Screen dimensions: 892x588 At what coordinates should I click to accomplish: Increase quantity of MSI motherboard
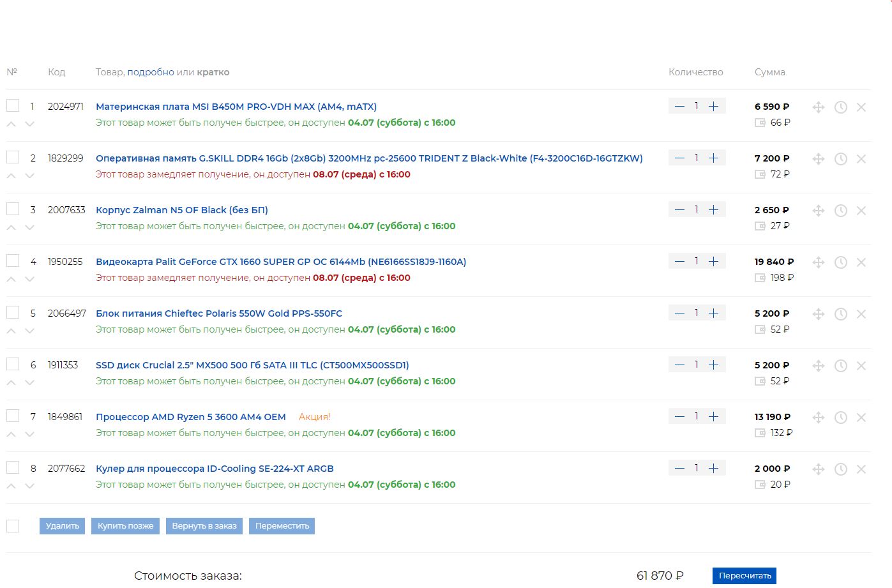[x=714, y=107]
